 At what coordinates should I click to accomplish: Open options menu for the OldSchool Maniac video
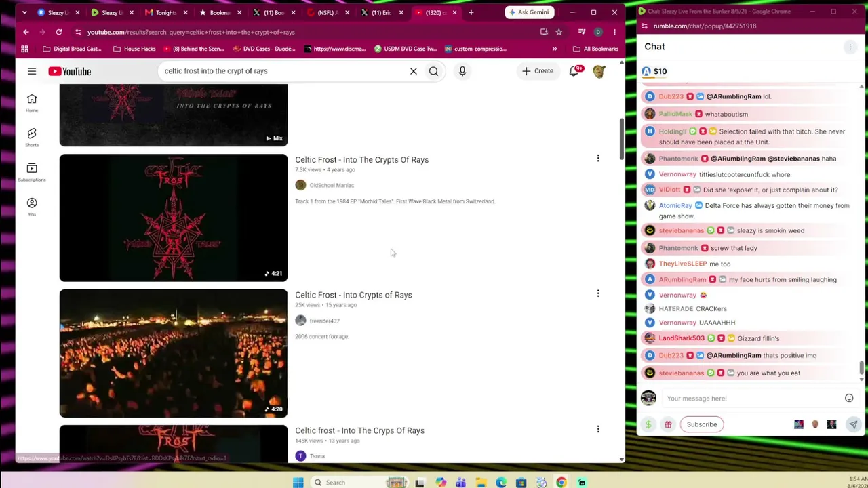[x=598, y=159]
